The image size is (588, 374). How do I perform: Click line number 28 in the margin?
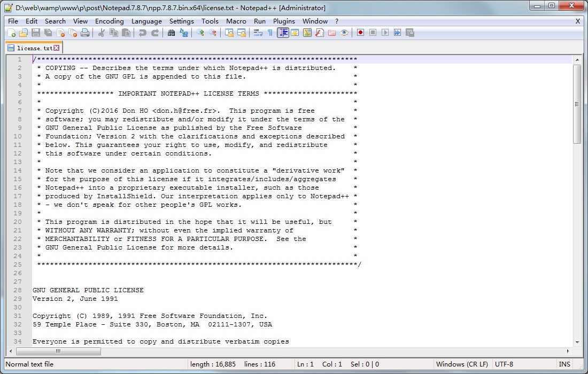pyautogui.click(x=18, y=290)
